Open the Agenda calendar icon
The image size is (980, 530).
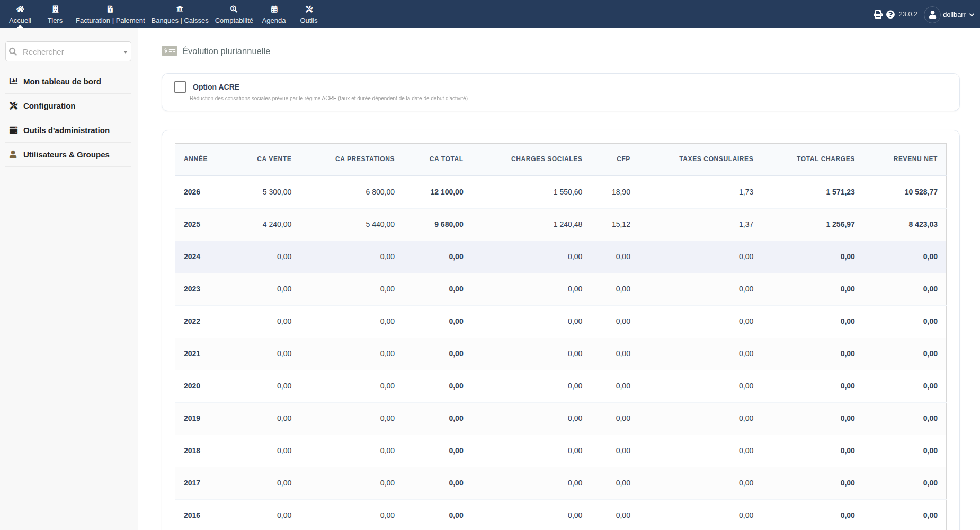274,9
